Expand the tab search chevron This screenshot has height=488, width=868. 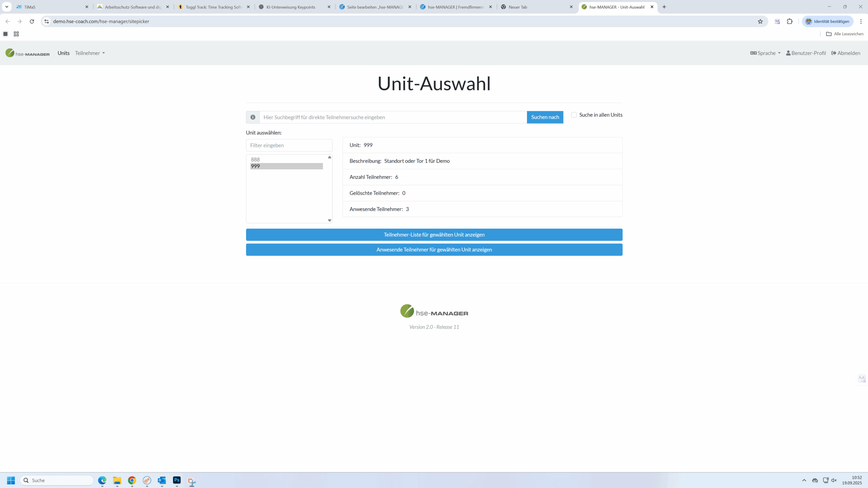[6, 7]
